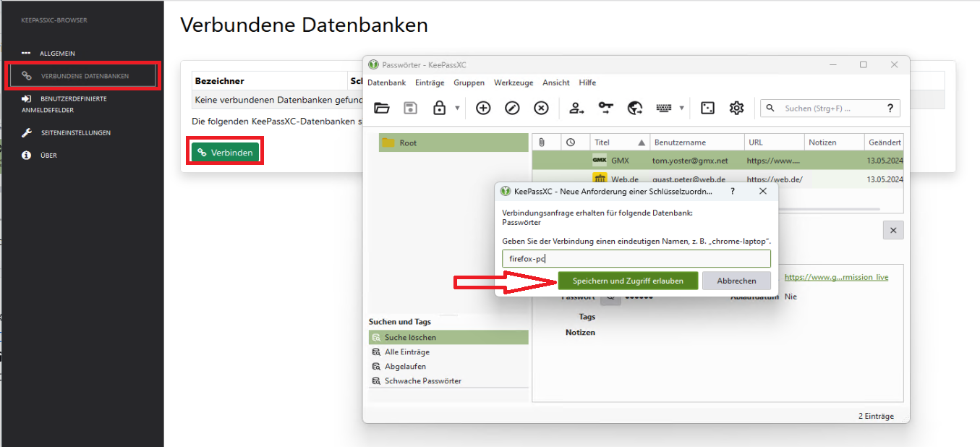Delete the selected entry
This screenshot has width=980, height=447.
(540, 108)
